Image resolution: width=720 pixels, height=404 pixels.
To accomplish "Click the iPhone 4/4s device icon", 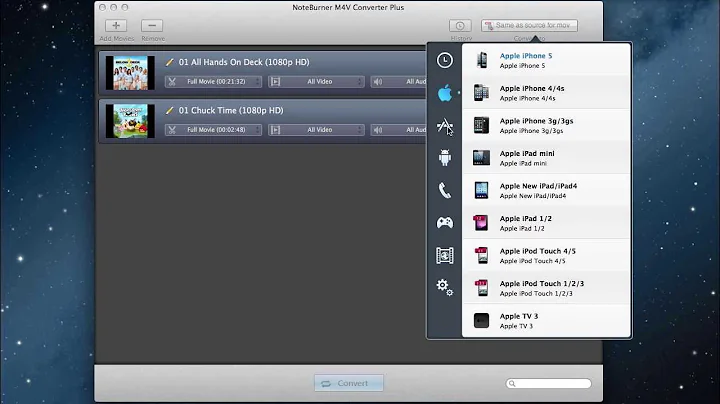I will [x=481, y=93].
